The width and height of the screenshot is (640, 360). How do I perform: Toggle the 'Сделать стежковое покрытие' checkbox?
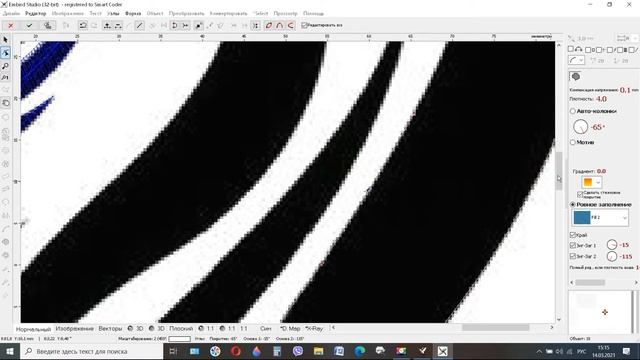click(580, 194)
